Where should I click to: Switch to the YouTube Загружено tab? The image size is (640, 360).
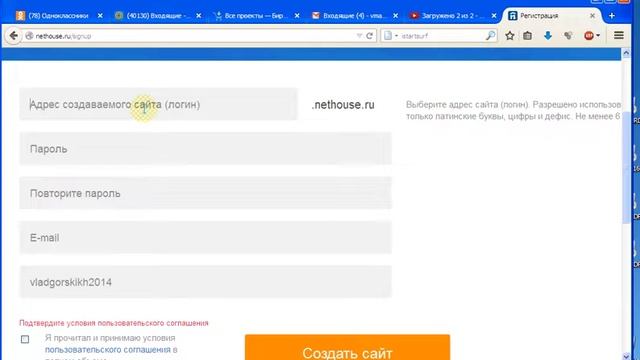(x=452, y=16)
